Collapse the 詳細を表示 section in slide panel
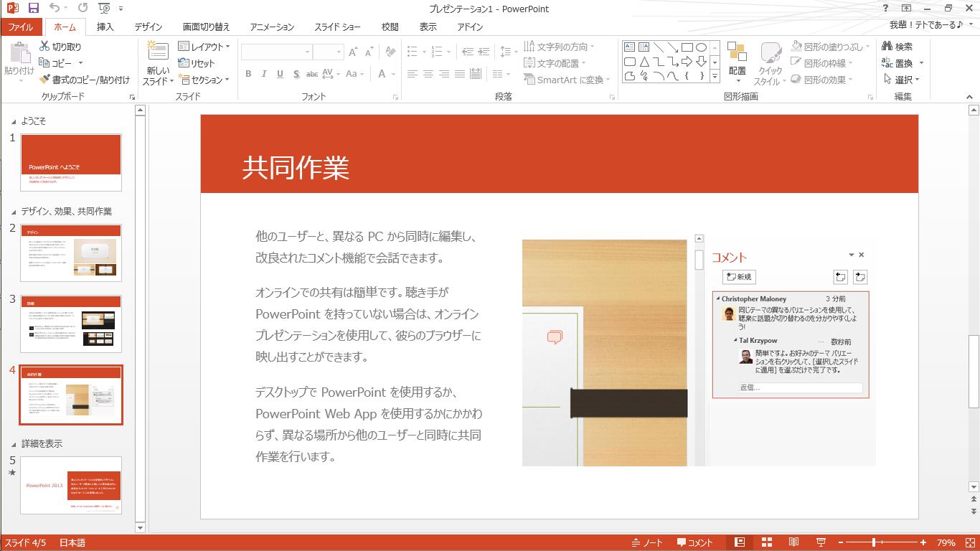The height and width of the screenshot is (551, 980). (14, 444)
